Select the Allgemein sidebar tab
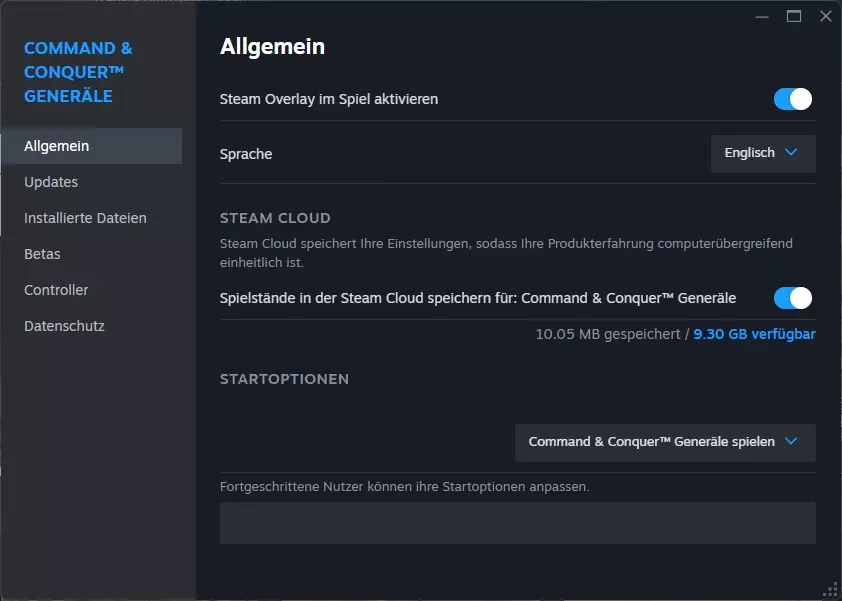 [x=91, y=146]
